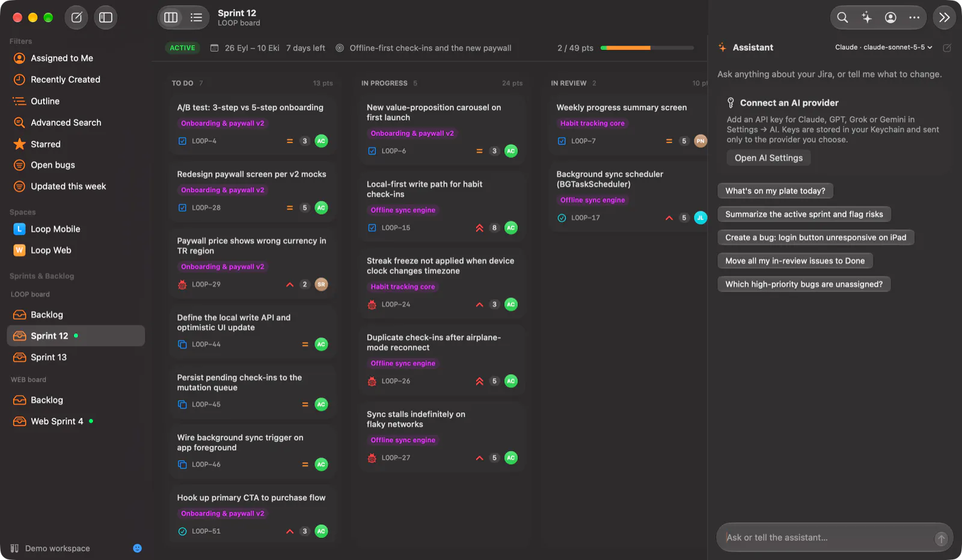
Task: Switch to list view
Action: point(196,17)
